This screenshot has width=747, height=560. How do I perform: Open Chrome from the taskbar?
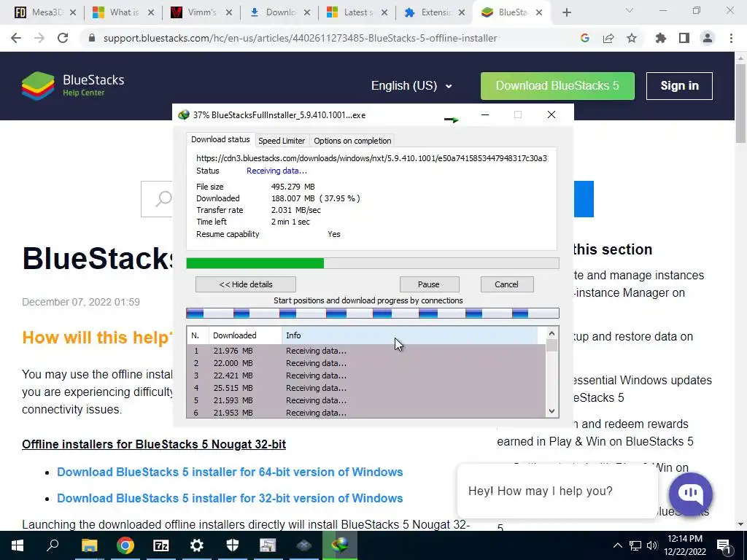125,545
